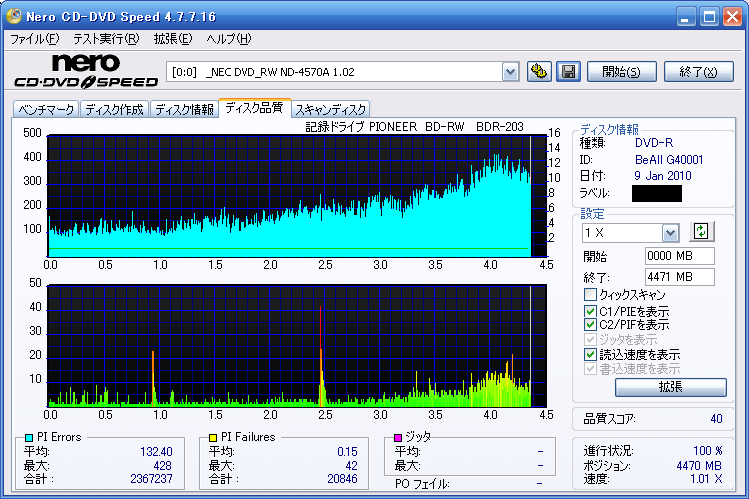
Task: Open the ヘルプ(H) menu
Action: 228,39
